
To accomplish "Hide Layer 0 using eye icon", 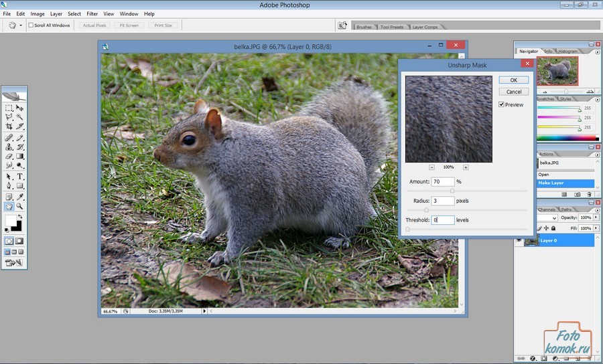I will pyautogui.click(x=519, y=240).
